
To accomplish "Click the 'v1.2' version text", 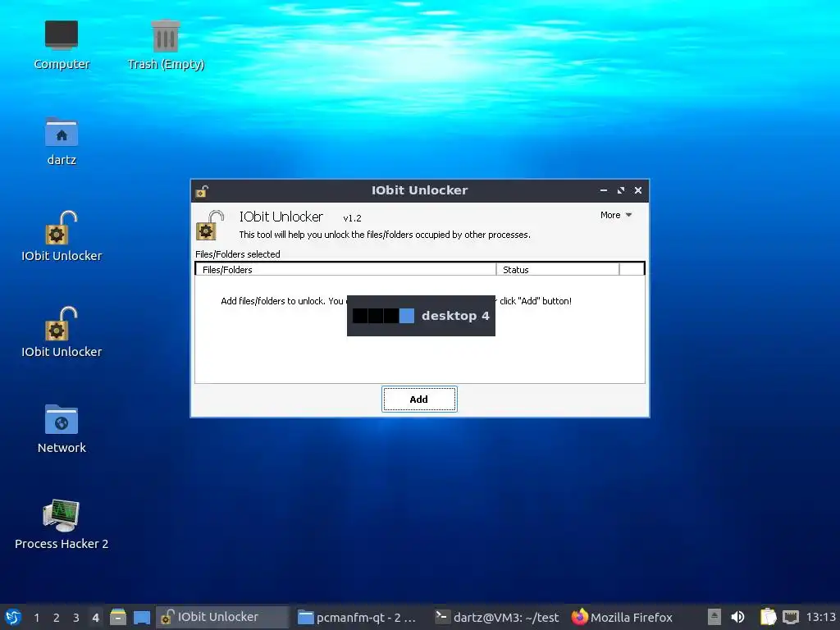I will (x=353, y=218).
